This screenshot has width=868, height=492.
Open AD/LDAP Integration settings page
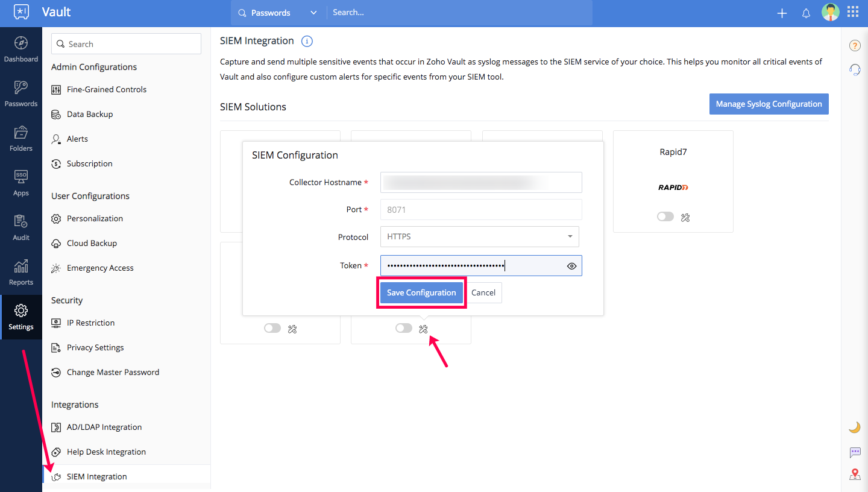click(104, 427)
